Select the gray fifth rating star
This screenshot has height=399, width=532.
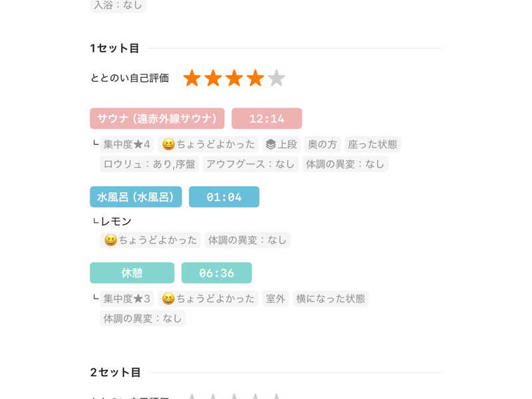pyautogui.click(x=277, y=78)
